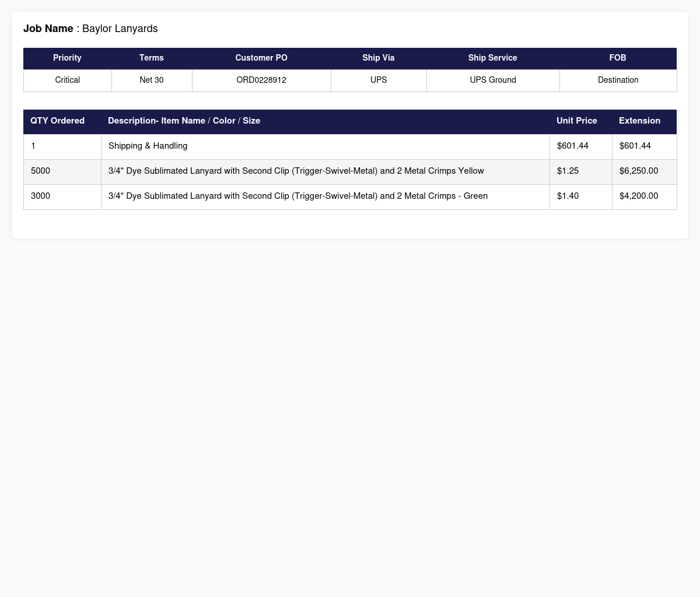Click the Ship Service header
The width and height of the screenshot is (700, 597).
pos(493,58)
